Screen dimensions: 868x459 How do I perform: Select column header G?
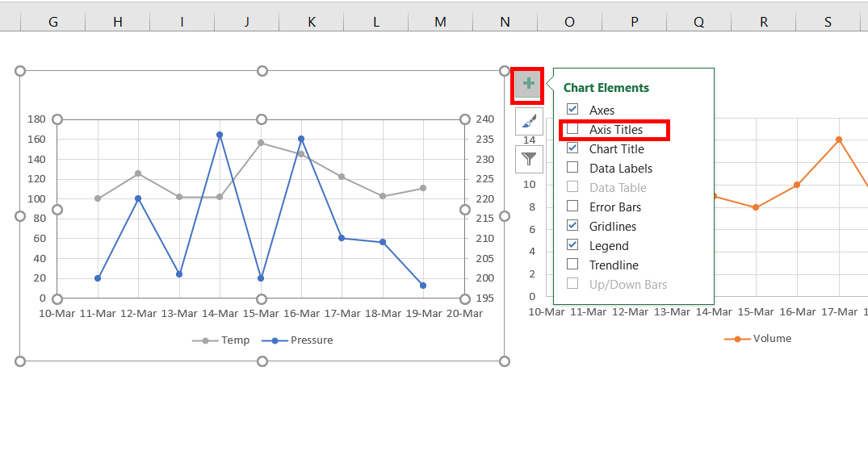(53, 22)
